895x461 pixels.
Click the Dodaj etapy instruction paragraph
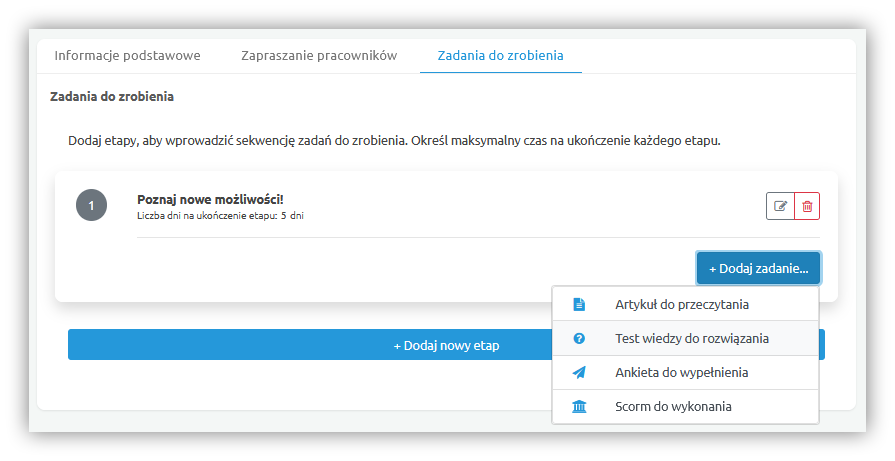pyautogui.click(x=394, y=140)
